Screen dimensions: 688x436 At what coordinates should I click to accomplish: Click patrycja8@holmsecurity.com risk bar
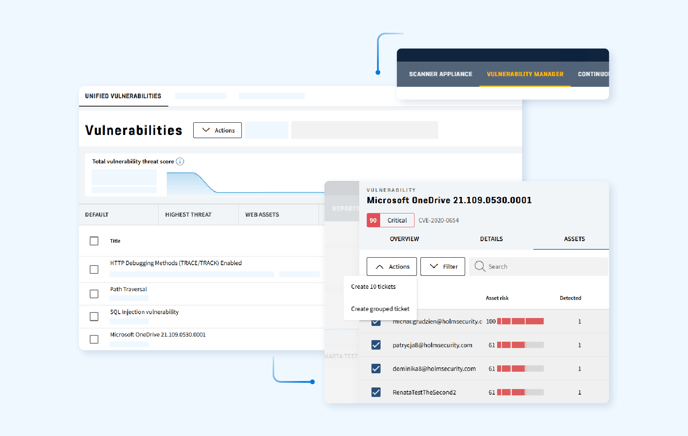(520, 345)
